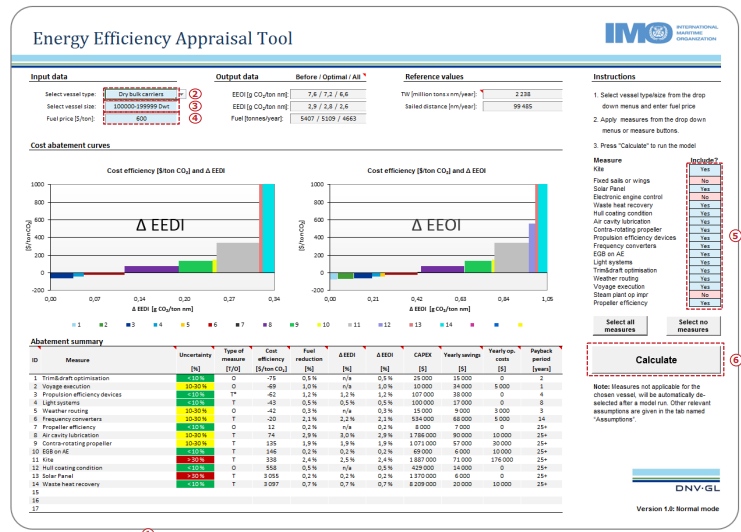The image size is (741, 532).
Task: Toggle the Kite measure include cell
Action: click(705, 170)
